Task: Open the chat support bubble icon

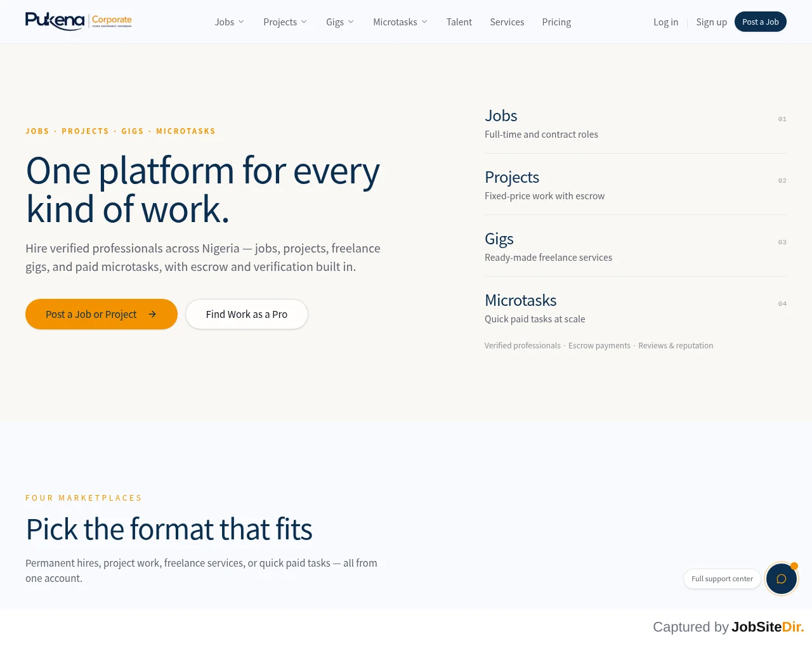Action: click(x=781, y=579)
